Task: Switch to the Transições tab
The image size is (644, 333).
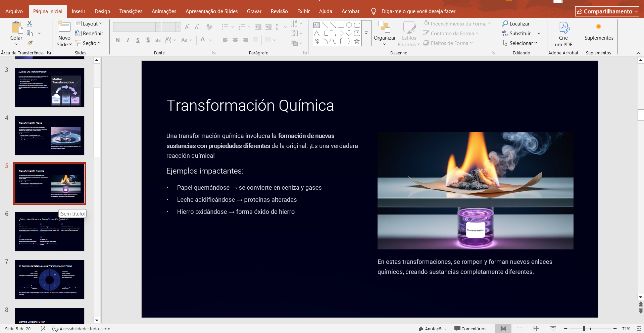Action: pos(131,11)
